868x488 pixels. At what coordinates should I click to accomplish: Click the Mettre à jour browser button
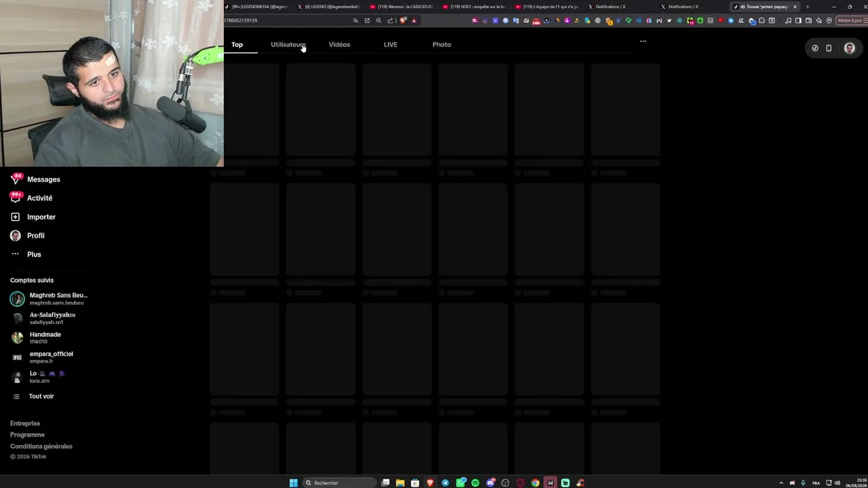(850, 20)
